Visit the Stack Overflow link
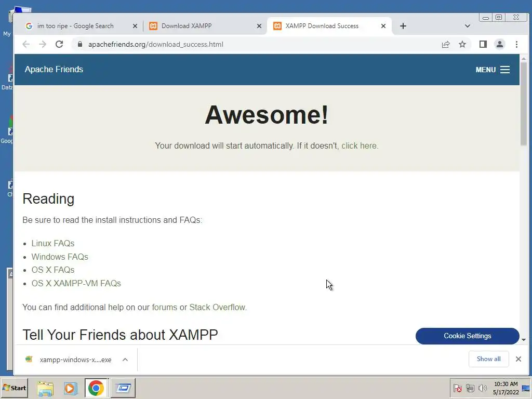The width and height of the screenshot is (532, 399). [x=217, y=308]
